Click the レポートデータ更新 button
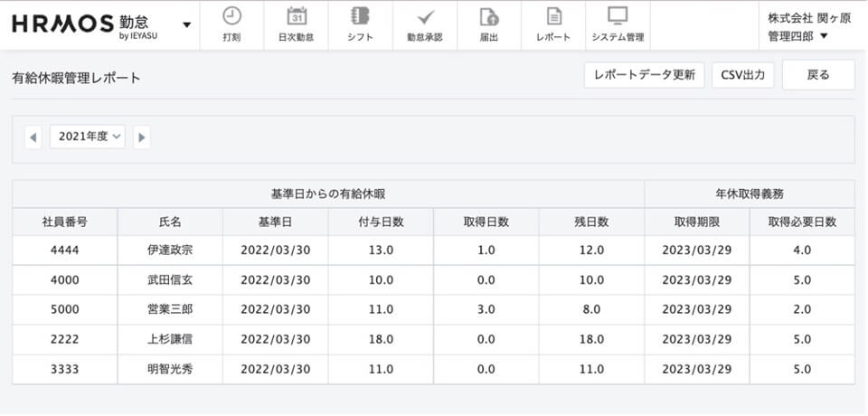This screenshot has height=416, width=868. click(x=644, y=75)
